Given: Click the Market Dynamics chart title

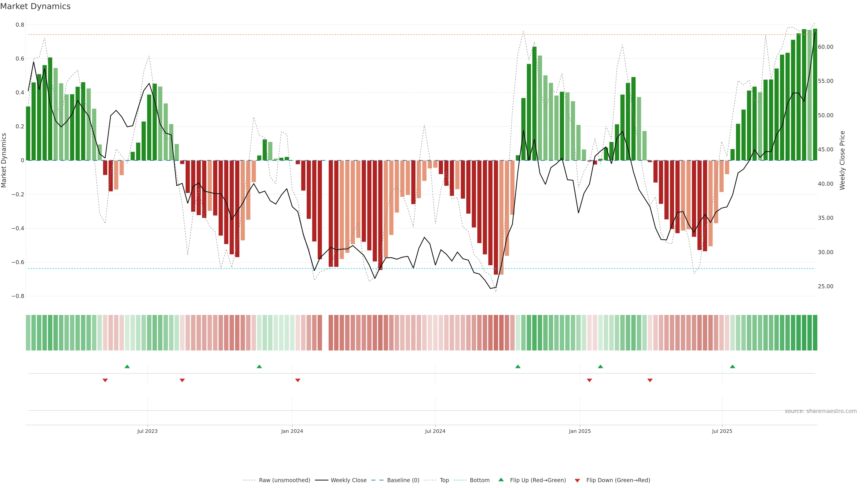Looking at the screenshot, I should 35,6.
